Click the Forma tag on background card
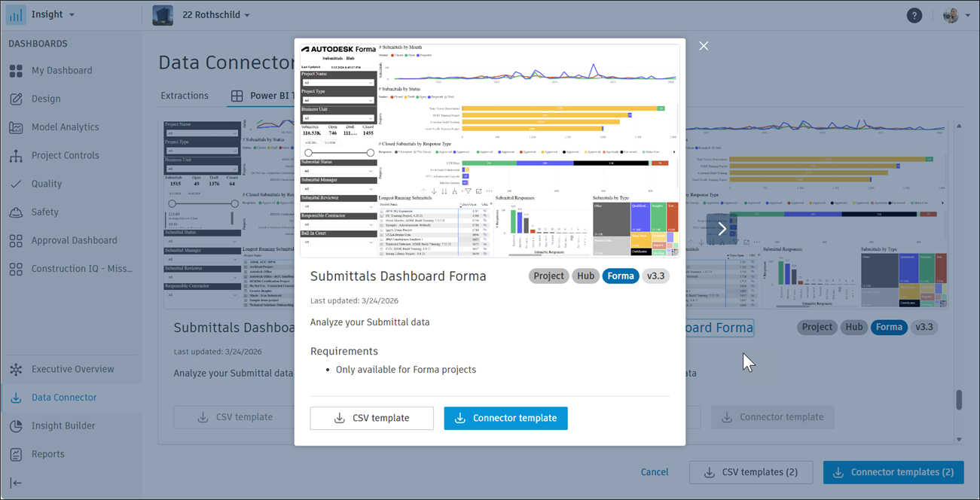 pyautogui.click(x=889, y=328)
